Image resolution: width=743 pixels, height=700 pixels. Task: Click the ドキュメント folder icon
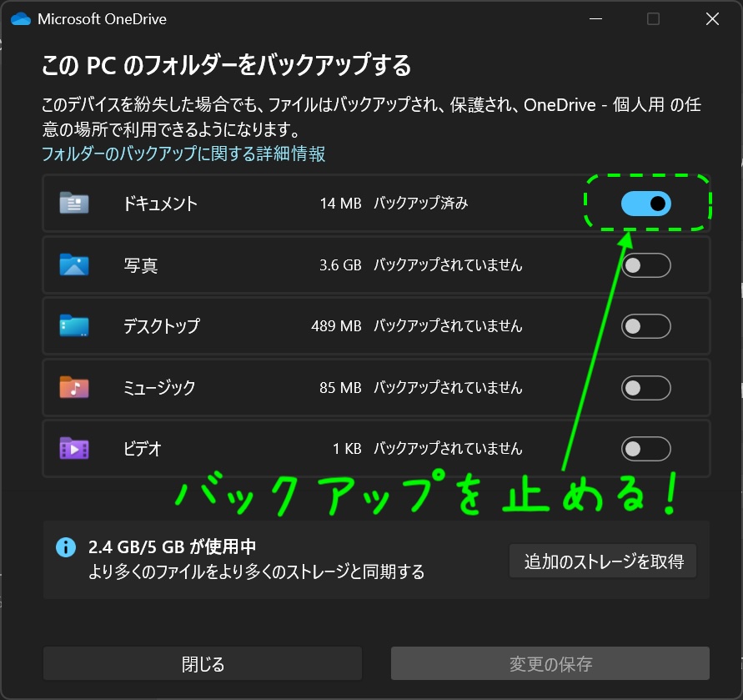tap(74, 203)
